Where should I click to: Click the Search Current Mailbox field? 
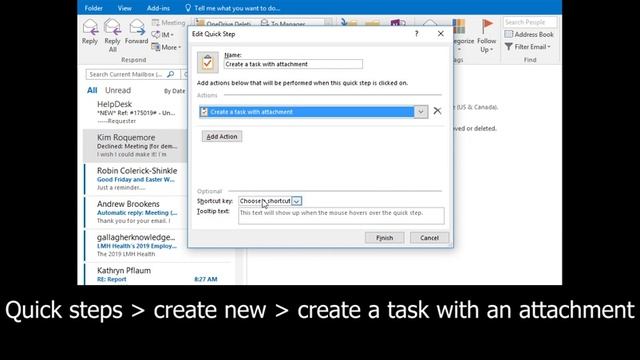click(x=125, y=74)
